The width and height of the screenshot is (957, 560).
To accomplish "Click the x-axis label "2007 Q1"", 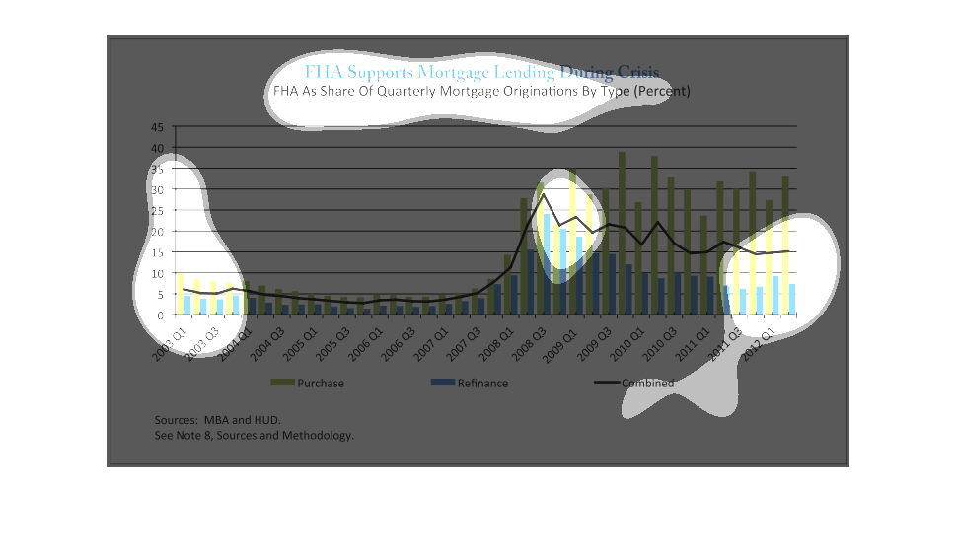I will 431,345.
